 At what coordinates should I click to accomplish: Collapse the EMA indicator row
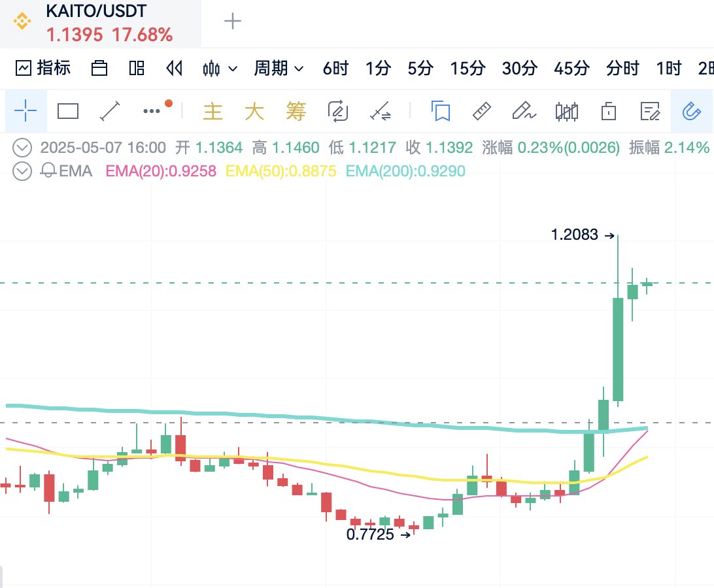tap(22, 172)
